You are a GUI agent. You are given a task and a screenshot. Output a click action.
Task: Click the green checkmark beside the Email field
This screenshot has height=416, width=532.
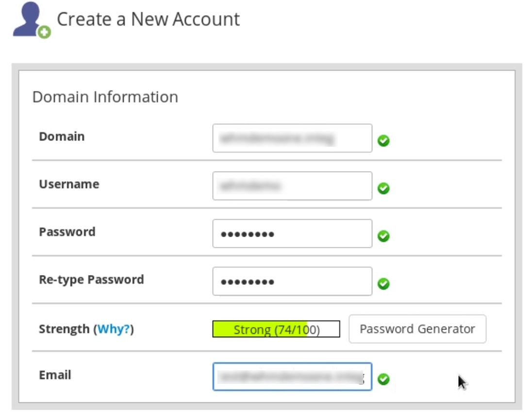pos(383,379)
